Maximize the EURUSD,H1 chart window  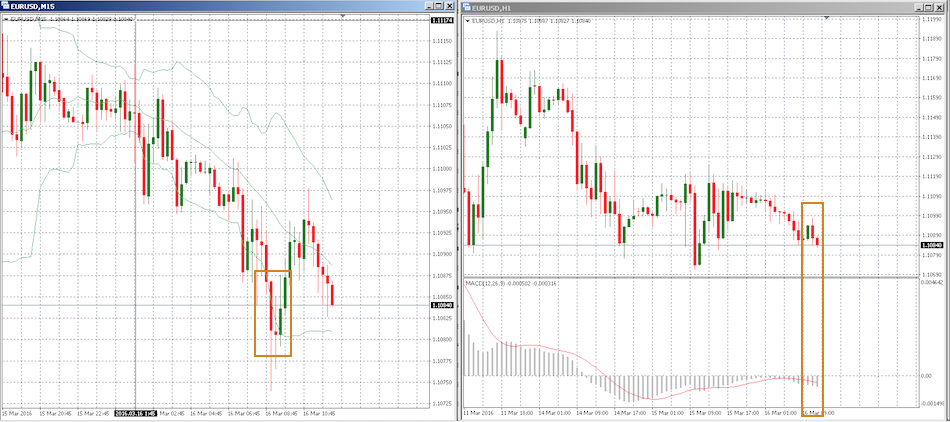927,6
